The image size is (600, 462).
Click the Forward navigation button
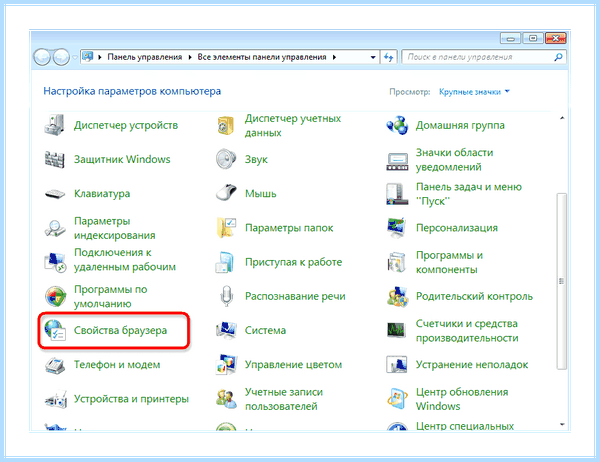pos(61,57)
